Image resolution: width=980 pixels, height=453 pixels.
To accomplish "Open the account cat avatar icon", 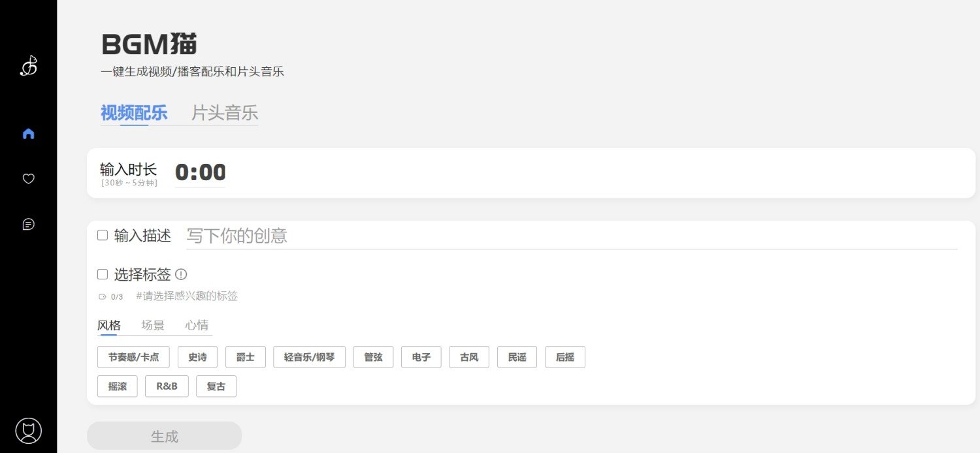I will click(28, 430).
